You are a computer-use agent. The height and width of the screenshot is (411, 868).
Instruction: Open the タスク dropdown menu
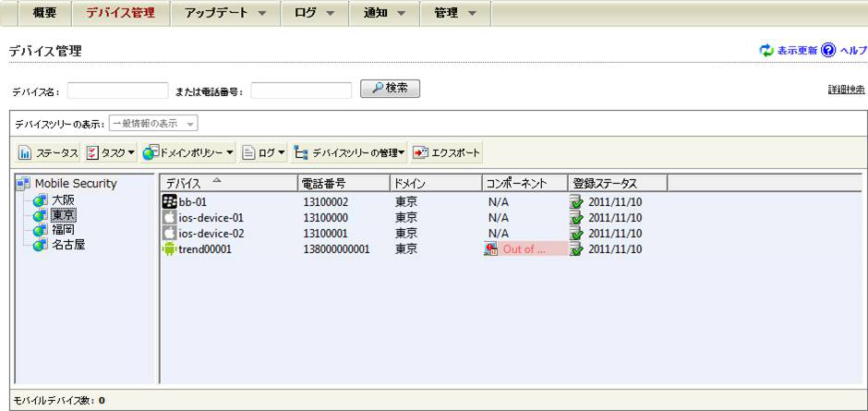[x=110, y=152]
